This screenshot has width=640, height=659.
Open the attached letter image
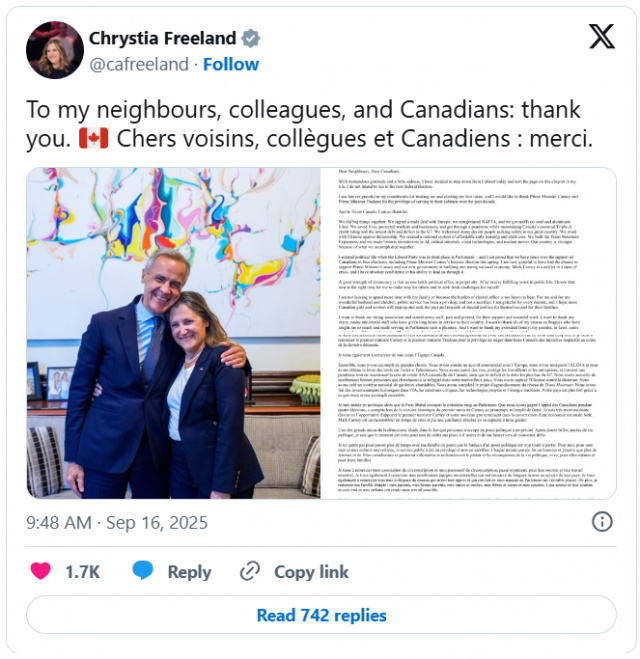point(469,333)
